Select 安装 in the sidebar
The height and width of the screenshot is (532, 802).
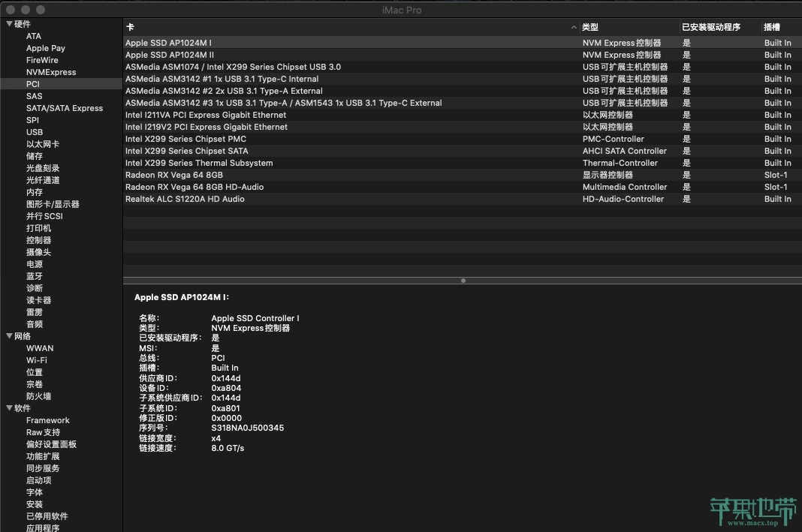click(x=35, y=504)
